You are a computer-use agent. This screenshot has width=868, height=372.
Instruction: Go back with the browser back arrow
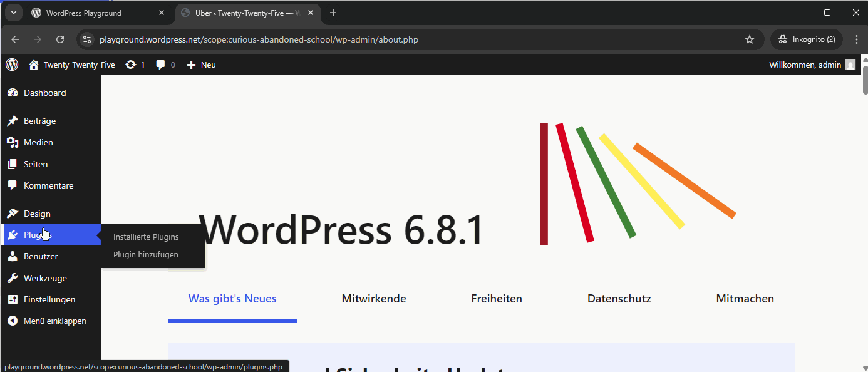tap(16, 39)
